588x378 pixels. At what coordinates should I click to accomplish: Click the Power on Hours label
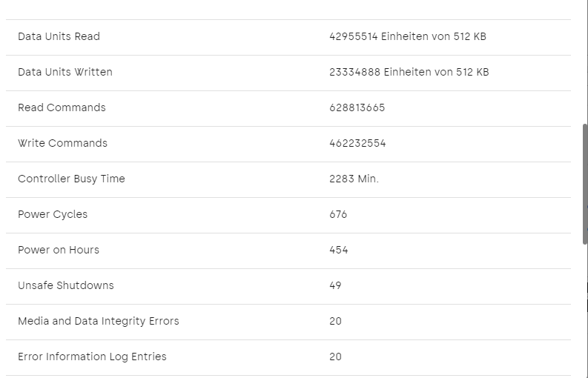click(x=59, y=250)
